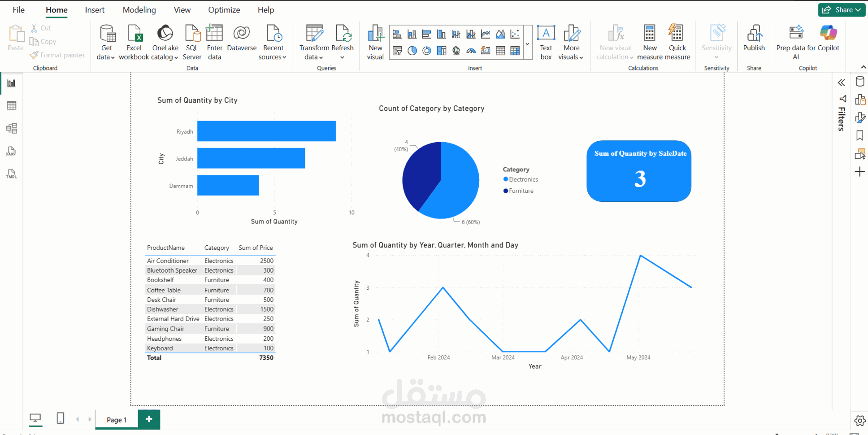Open the Visualizations build pane icon
Image resolution: width=868 pixels, height=435 pixels.
point(859,100)
